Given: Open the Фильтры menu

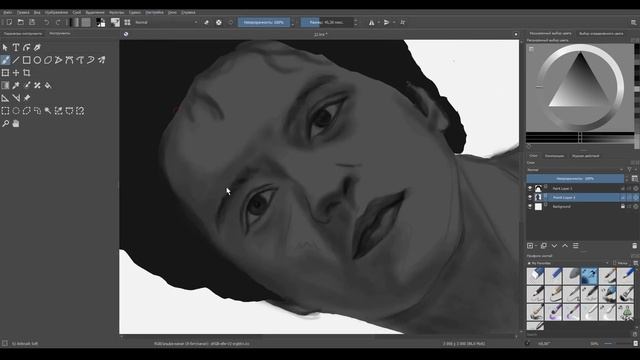Looking at the screenshot, I should tap(116, 12).
